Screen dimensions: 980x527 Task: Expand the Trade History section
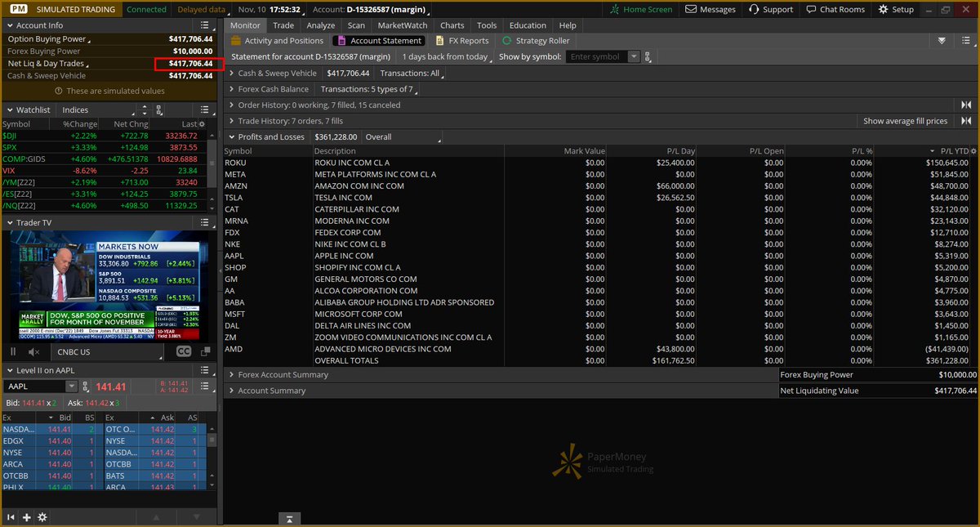(231, 121)
